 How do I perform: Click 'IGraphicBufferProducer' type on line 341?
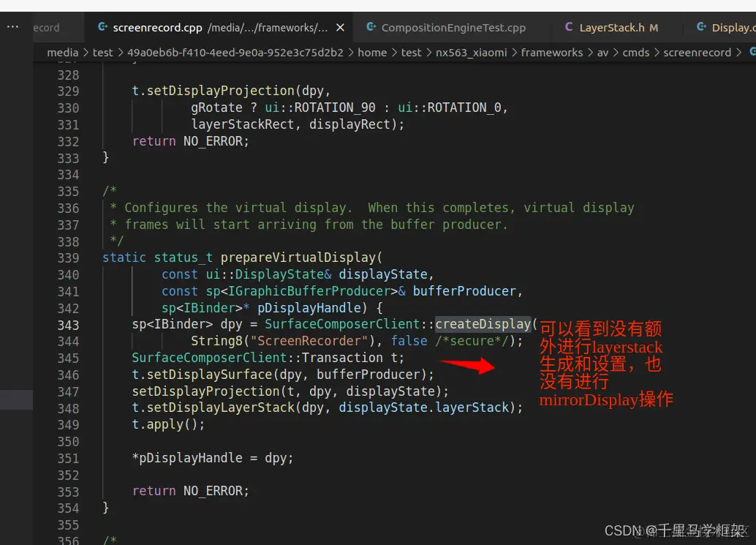click(x=309, y=291)
